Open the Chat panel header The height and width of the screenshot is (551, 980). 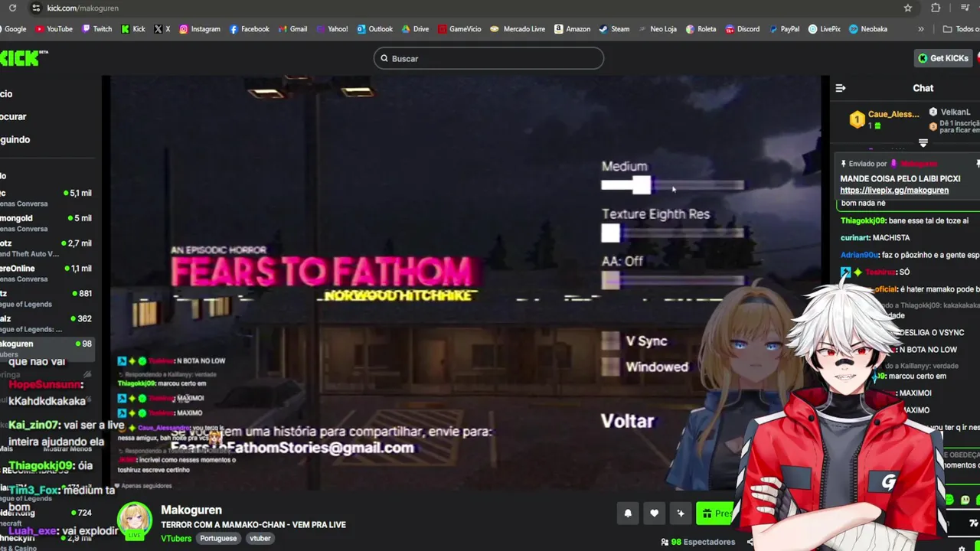click(923, 88)
